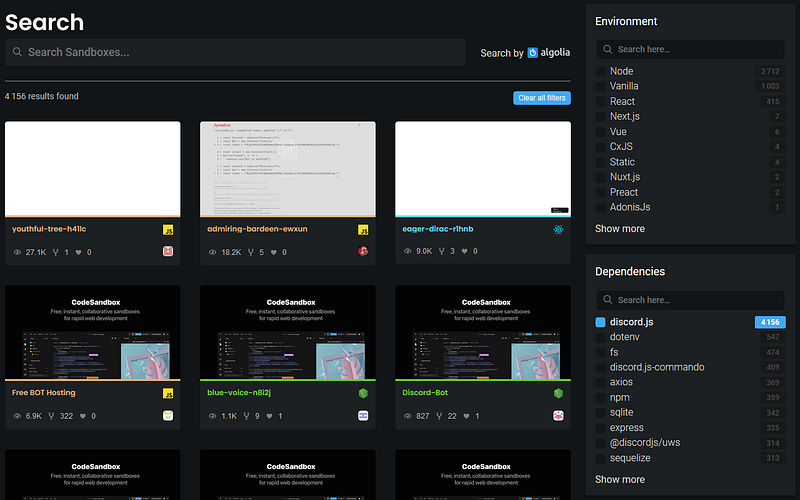Click the fork icon on Free BOT Hosting card
The image size is (800, 500).
(x=51, y=416)
